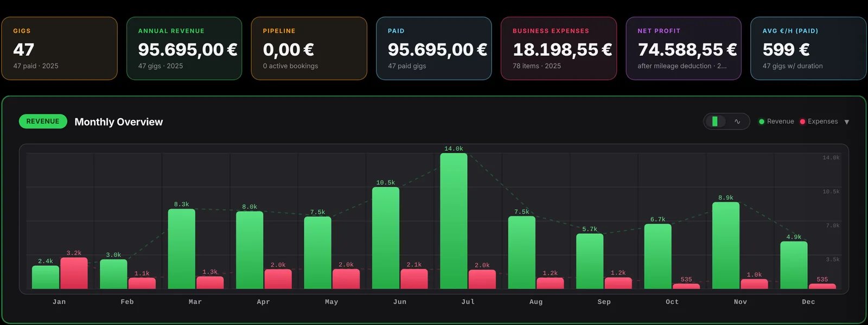Click the Jul month axis label
Screen dimensions: 868x325
(468, 302)
